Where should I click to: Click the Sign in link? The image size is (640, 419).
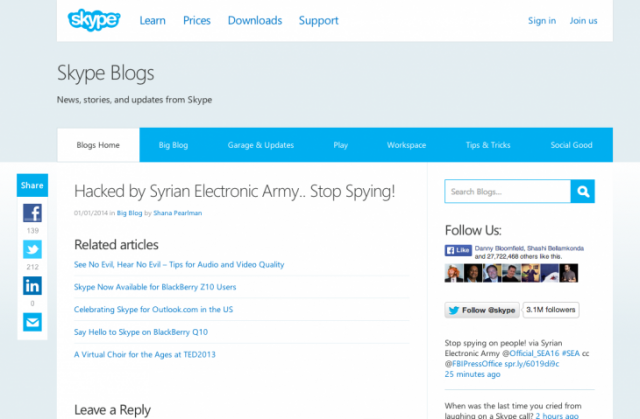point(541,20)
